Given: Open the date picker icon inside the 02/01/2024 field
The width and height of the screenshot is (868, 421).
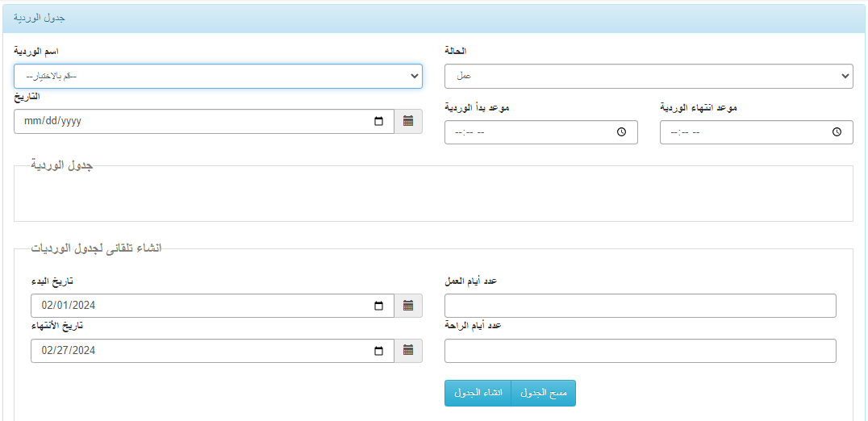Looking at the screenshot, I should coord(378,306).
